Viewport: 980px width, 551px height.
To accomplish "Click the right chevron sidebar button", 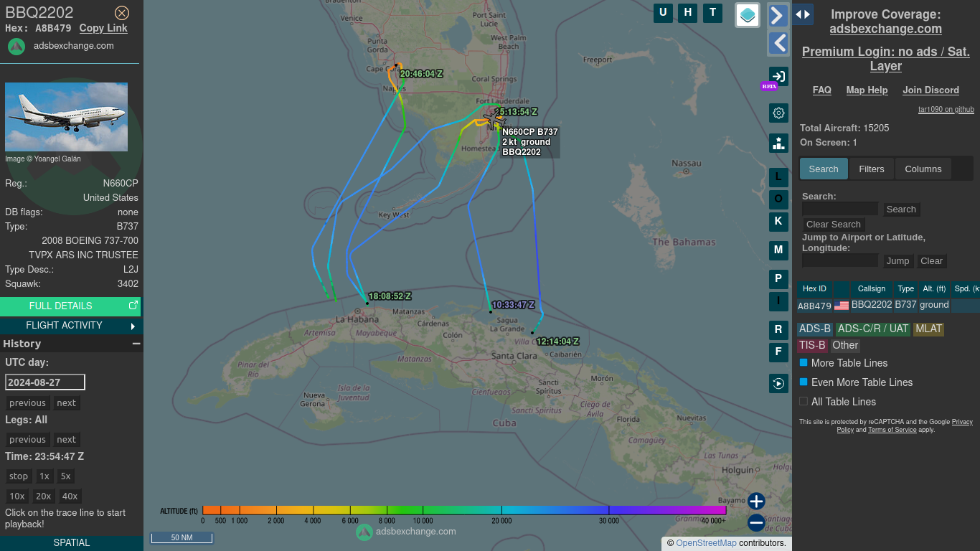I will click(778, 16).
